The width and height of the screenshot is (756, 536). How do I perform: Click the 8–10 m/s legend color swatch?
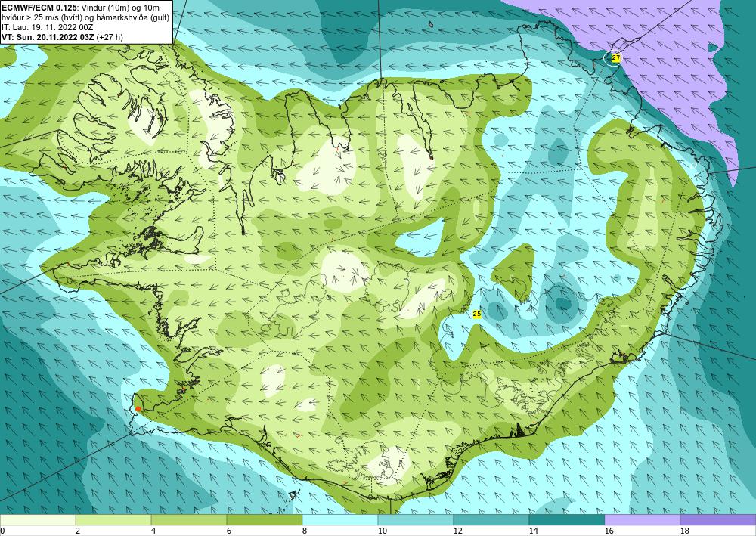click(340, 520)
